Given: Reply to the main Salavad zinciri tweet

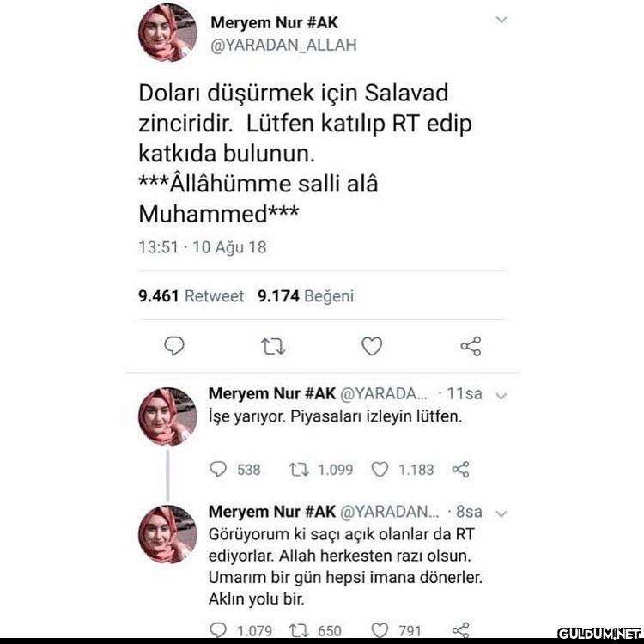Looking at the screenshot, I should click(x=174, y=346).
